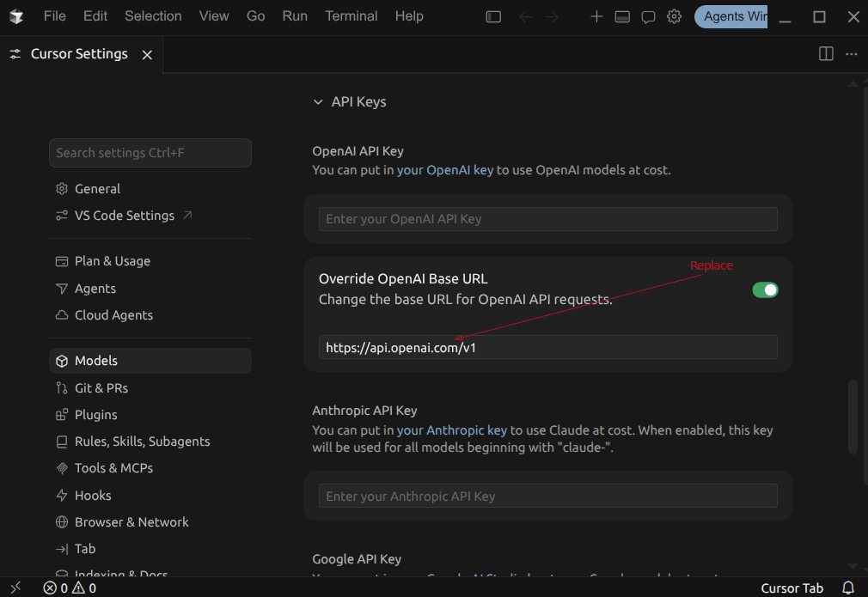This screenshot has height=597, width=868.
Task: Open the chat bubble icon in title bar
Action: click(x=648, y=17)
